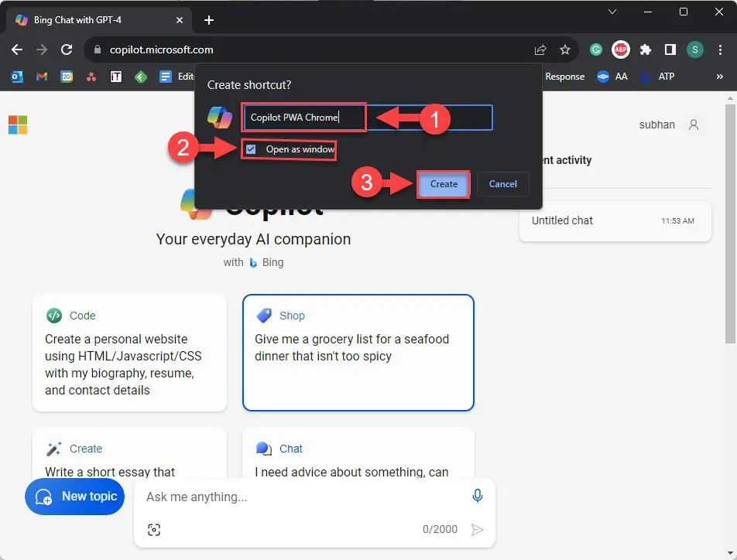Open the red dots bookmark icon
Image resolution: width=737 pixels, height=560 pixels.
point(91,77)
